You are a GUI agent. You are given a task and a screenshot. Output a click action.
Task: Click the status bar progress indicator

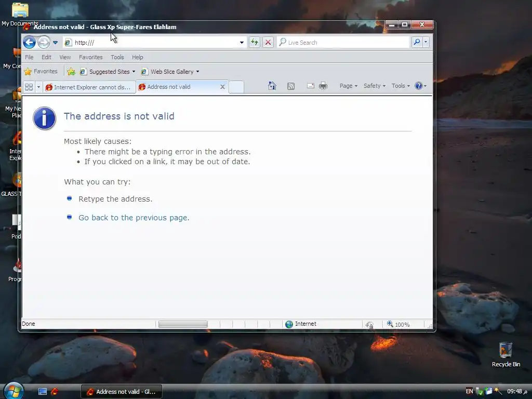(183, 324)
